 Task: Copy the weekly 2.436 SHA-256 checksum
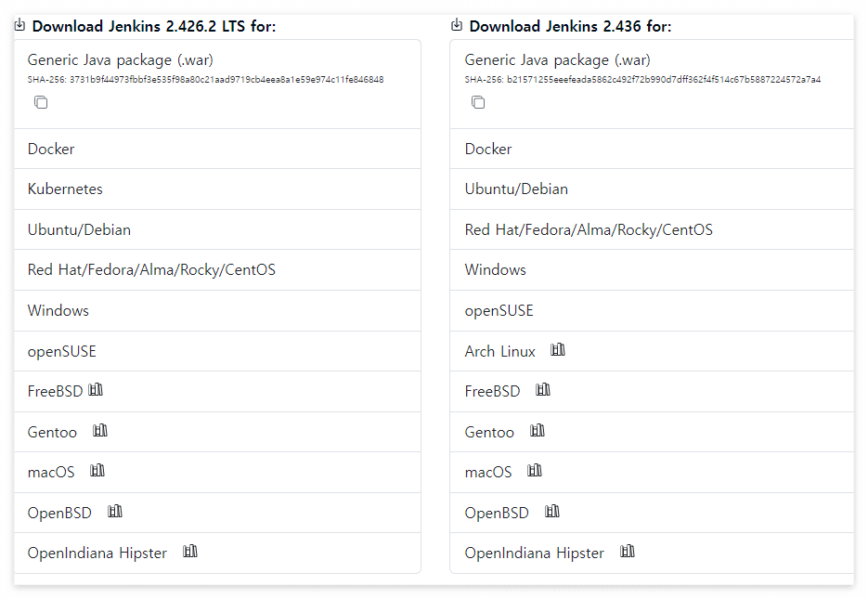coord(478,102)
